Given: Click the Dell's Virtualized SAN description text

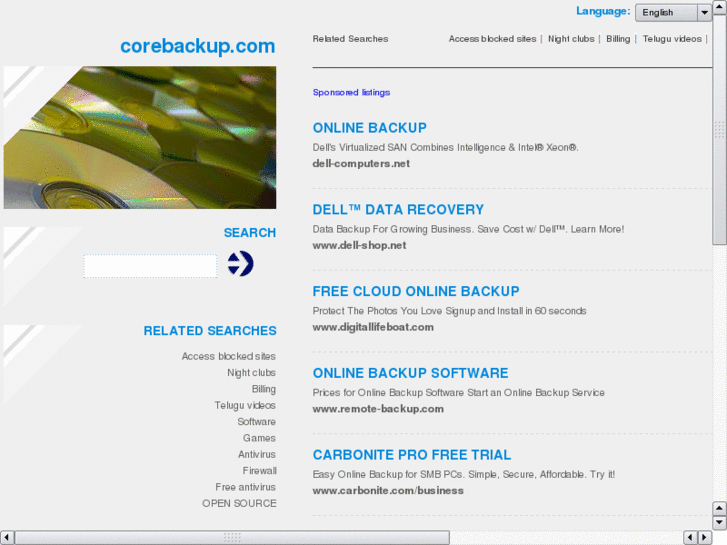Looking at the screenshot, I should (x=446, y=147).
